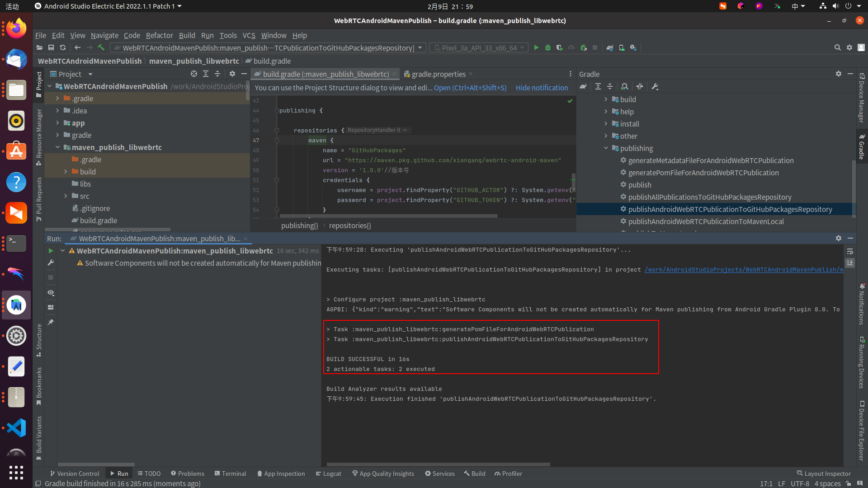
Task: Open Visual Studio Code from Ubuntu dock
Action: click(16, 427)
